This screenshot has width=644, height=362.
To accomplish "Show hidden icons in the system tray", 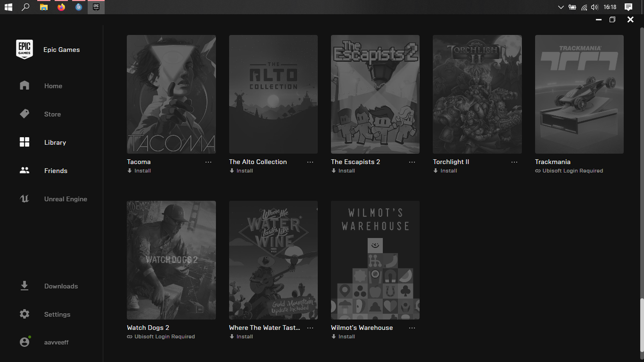I will point(561,7).
